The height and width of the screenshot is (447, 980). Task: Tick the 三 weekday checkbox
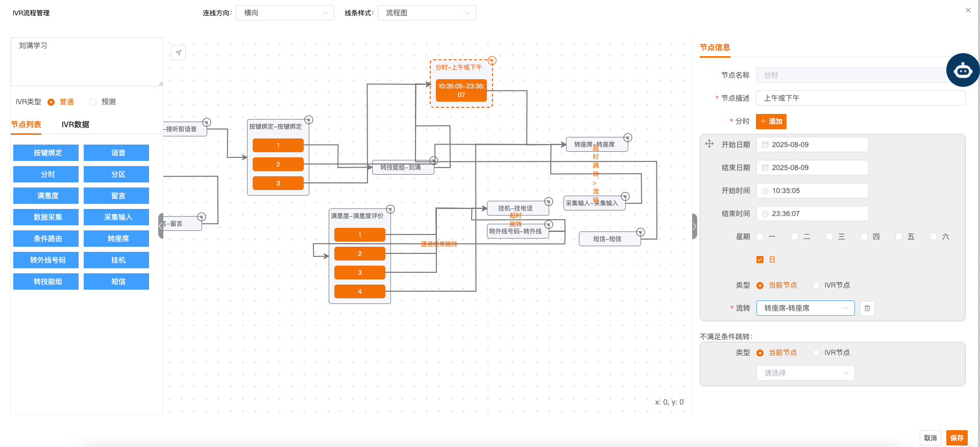point(829,237)
